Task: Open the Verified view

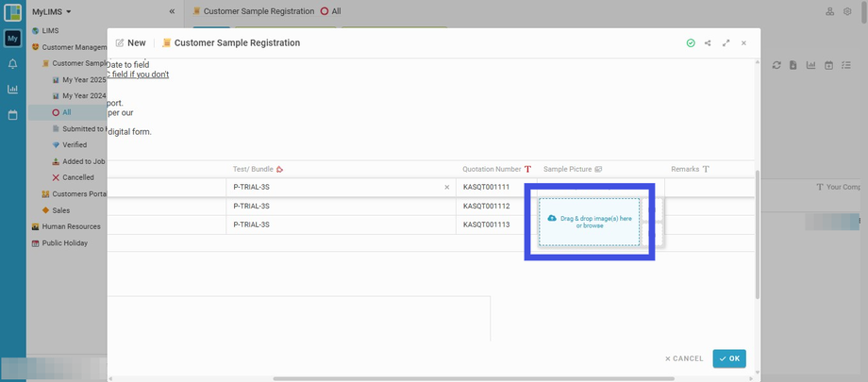Action: coord(75,144)
